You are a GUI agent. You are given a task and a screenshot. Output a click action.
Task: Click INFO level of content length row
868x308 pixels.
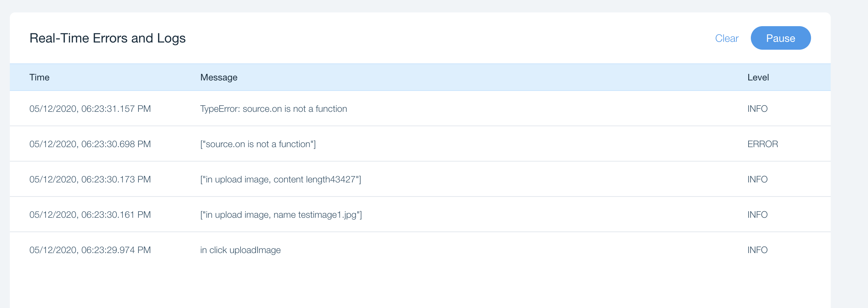click(x=757, y=180)
